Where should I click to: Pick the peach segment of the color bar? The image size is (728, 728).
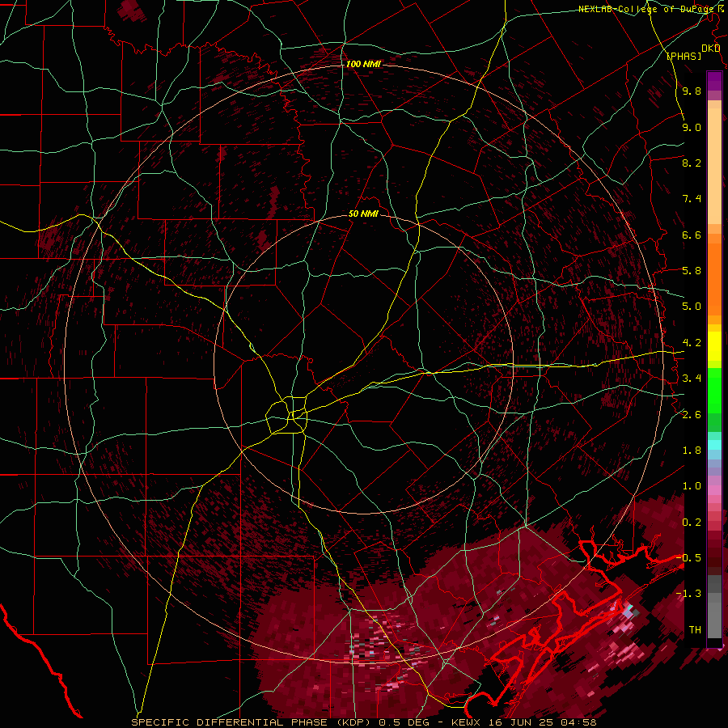[714, 166]
